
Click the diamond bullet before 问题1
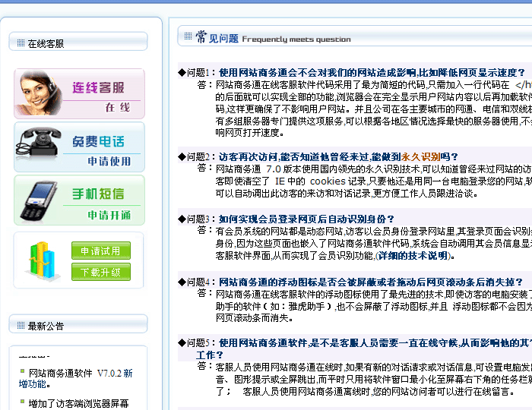point(182,72)
